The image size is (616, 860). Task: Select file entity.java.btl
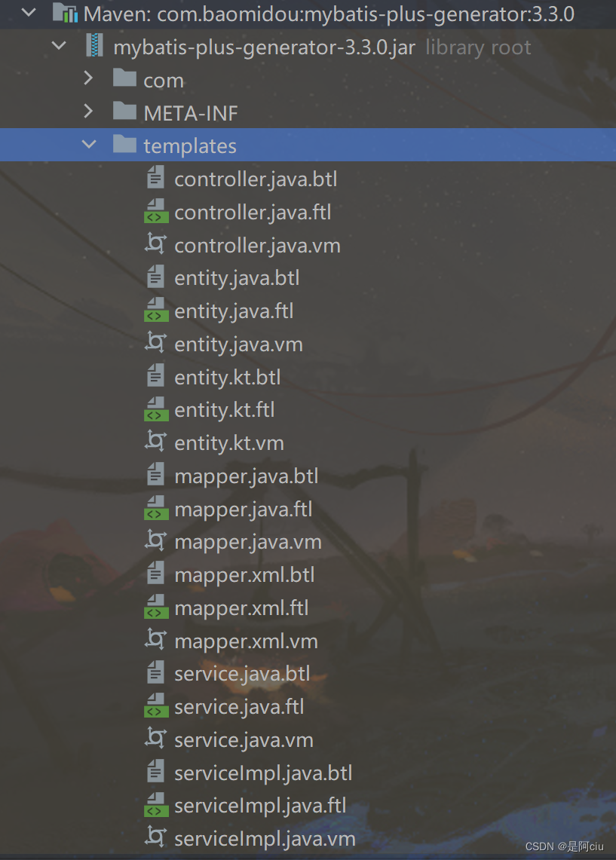pyautogui.click(x=237, y=278)
